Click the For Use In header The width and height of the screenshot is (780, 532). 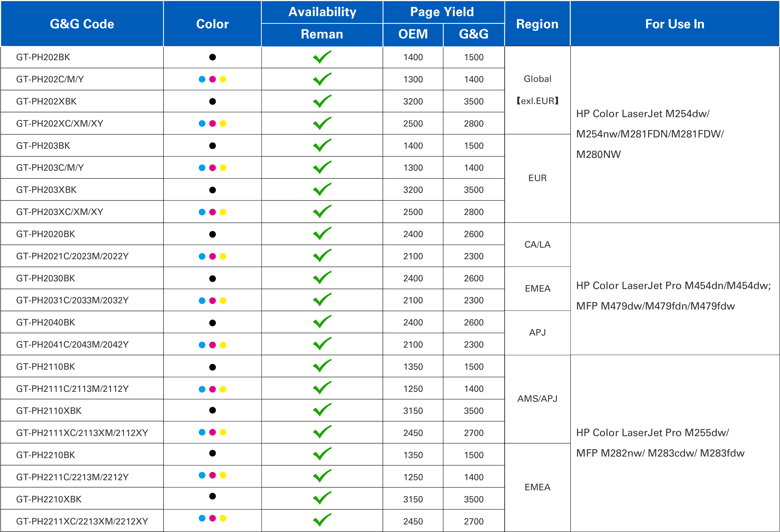coord(675,24)
